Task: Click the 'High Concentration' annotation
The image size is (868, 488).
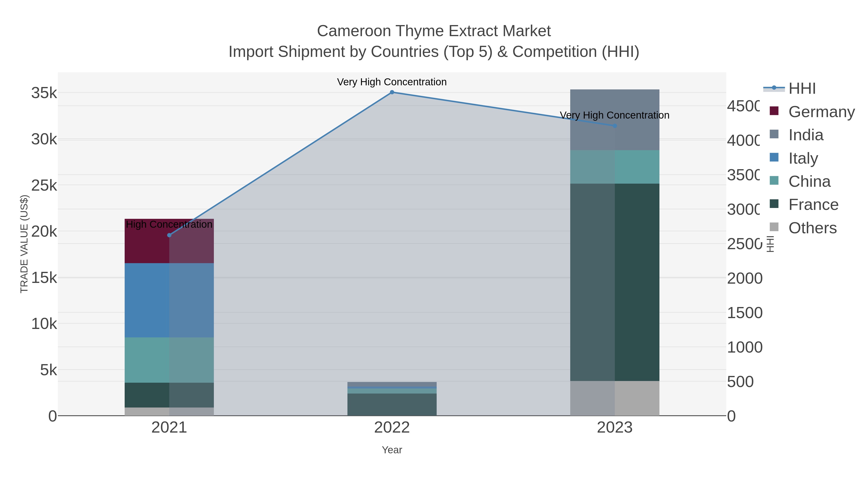Action: (169, 224)
